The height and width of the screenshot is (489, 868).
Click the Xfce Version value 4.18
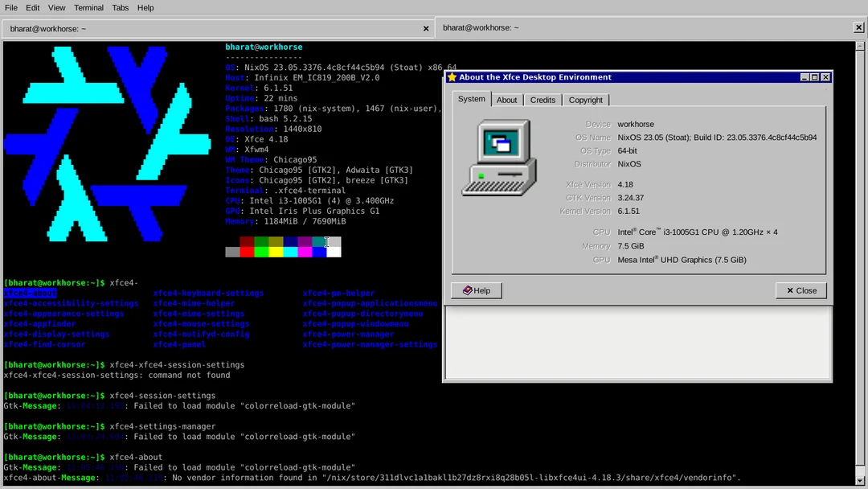click(625, 184)
